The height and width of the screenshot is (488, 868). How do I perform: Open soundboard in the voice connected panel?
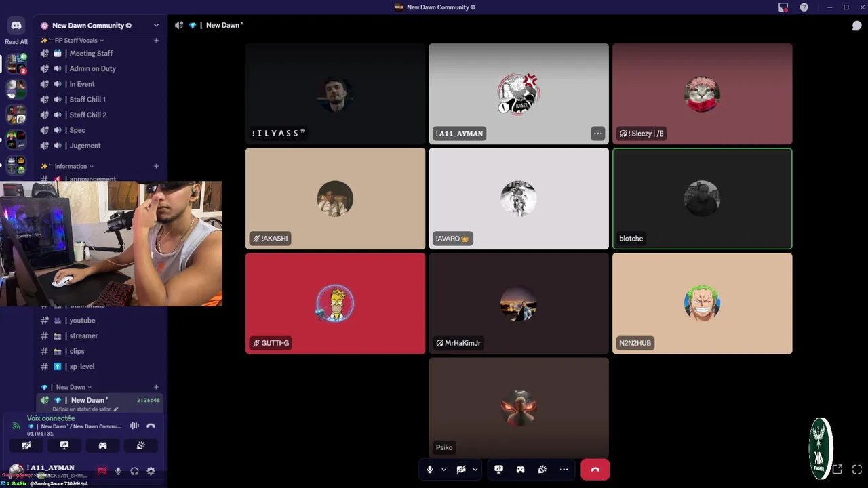coord(141,445)
